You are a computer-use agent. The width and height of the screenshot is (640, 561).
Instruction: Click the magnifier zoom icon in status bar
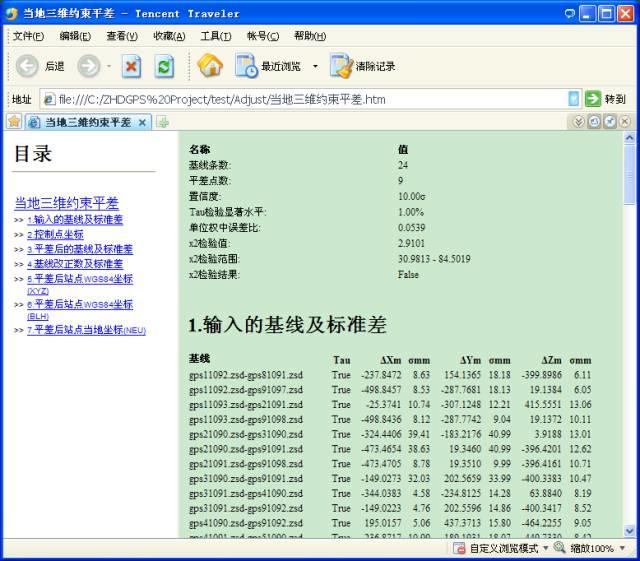559,547
